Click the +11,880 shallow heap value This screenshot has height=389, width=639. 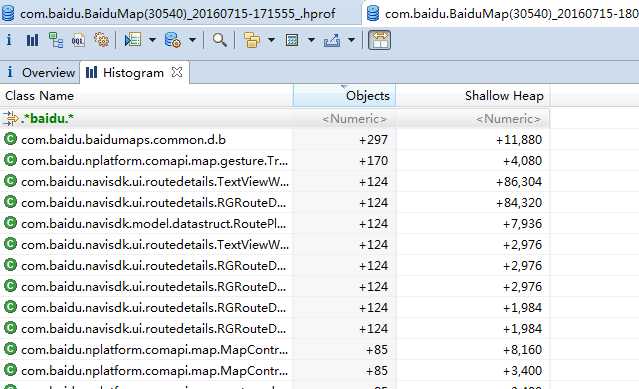pyautogui.click(x=519, y=140)
